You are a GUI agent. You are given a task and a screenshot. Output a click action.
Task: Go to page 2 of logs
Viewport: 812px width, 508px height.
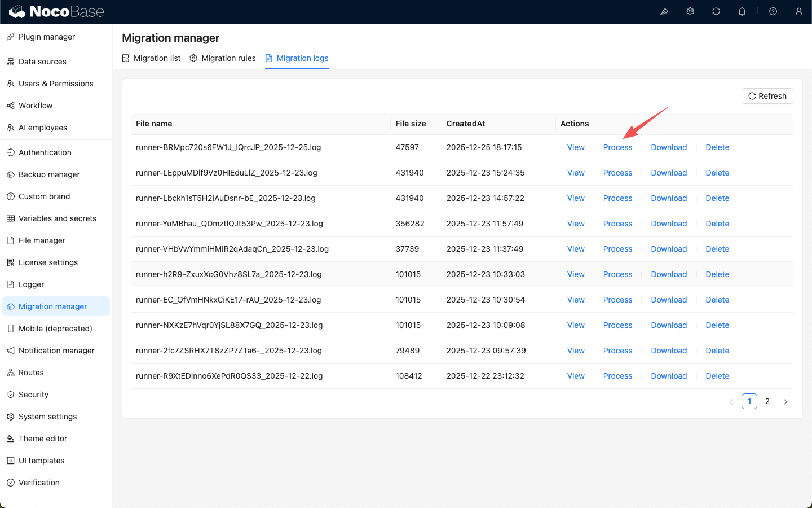point(767,401)
